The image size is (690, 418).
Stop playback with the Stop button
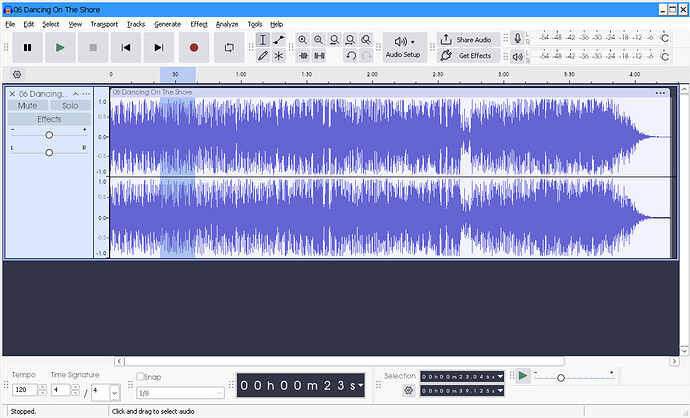93,48
